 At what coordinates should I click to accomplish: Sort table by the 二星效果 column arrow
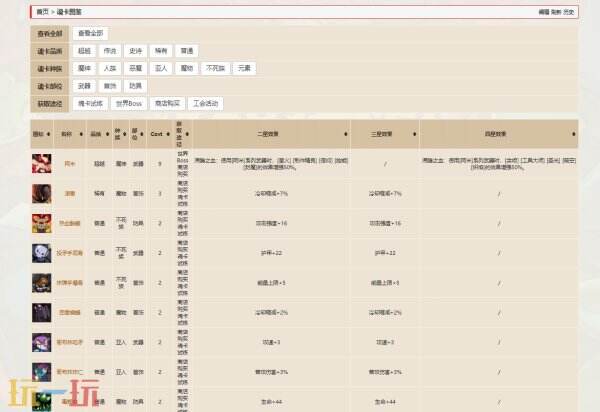tap(346, 134)
